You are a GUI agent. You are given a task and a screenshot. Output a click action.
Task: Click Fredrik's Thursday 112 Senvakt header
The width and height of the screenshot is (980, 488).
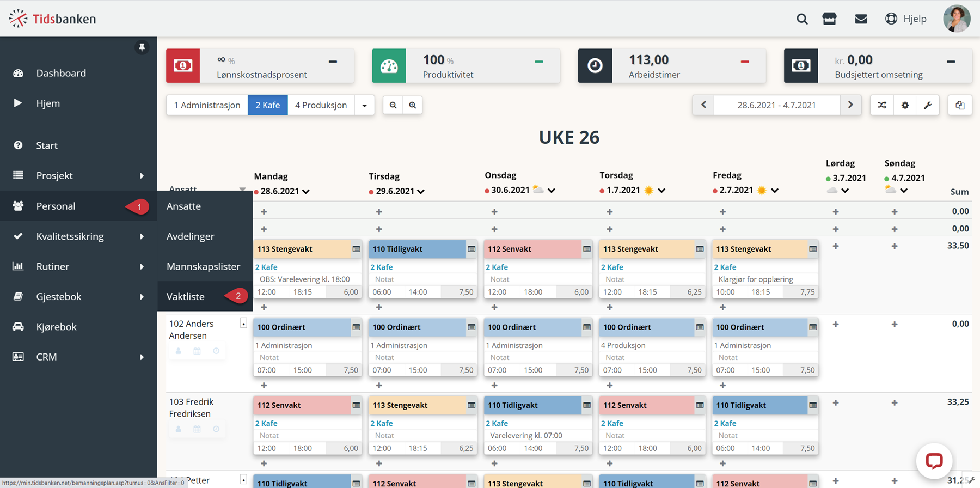(x=647, y=405)
